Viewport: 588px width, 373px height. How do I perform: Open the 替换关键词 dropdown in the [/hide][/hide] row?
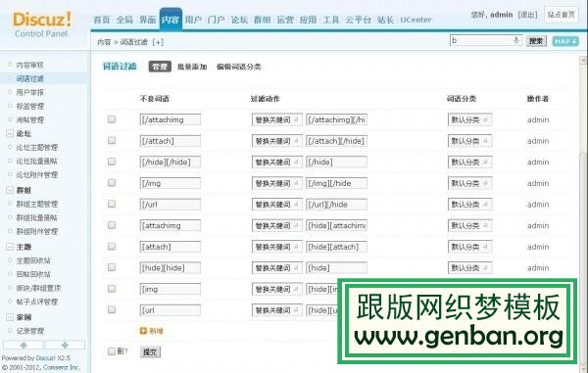pos(276,163)
